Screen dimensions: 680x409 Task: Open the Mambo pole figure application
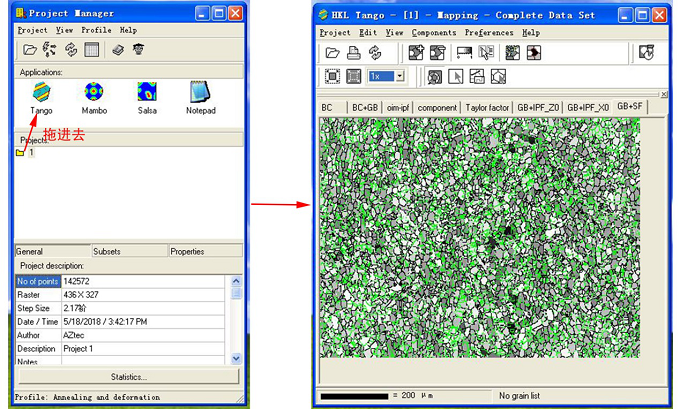(x=94, y=94)
